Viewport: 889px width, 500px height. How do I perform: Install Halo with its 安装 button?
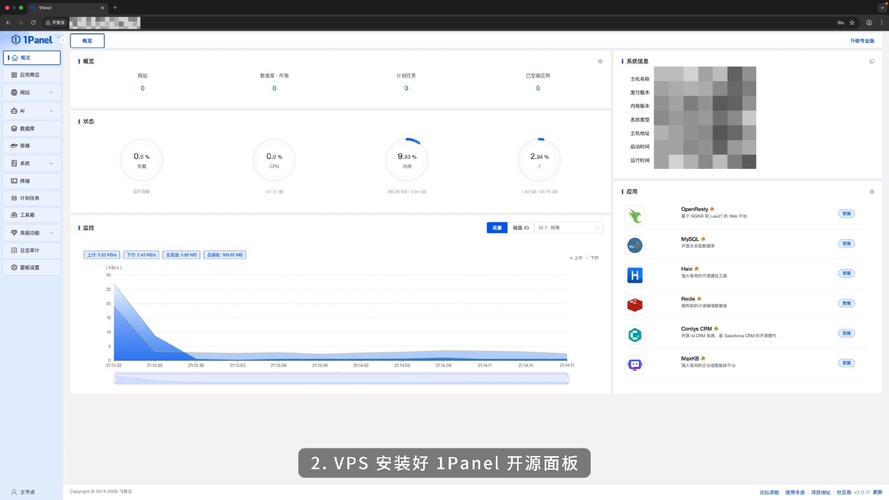pos(846,273)
